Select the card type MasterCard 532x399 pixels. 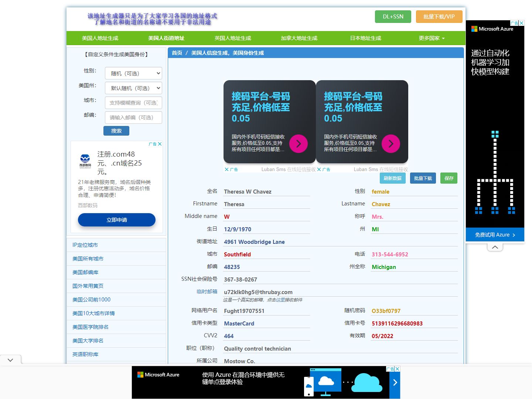tap(239, 323)
